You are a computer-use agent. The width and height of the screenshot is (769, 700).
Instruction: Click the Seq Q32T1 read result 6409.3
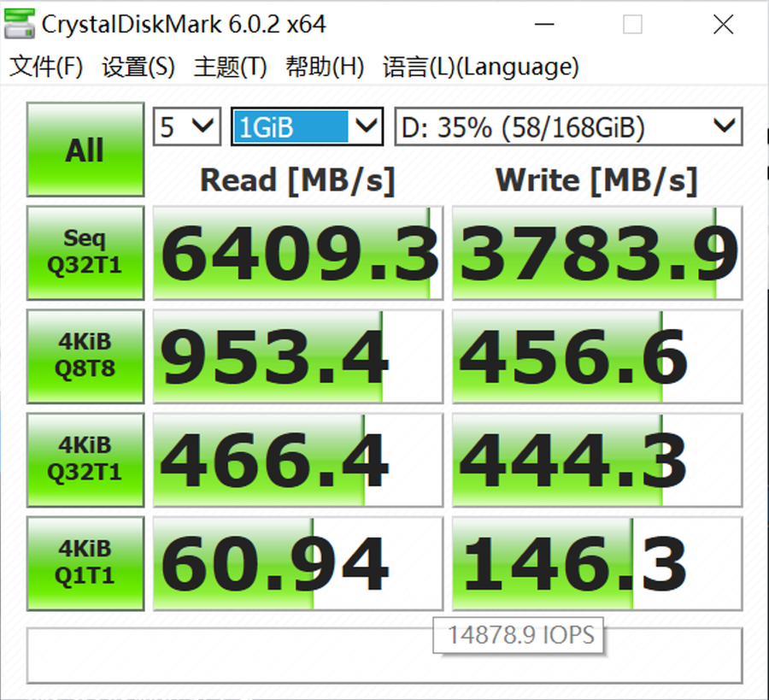pos(298,253)
